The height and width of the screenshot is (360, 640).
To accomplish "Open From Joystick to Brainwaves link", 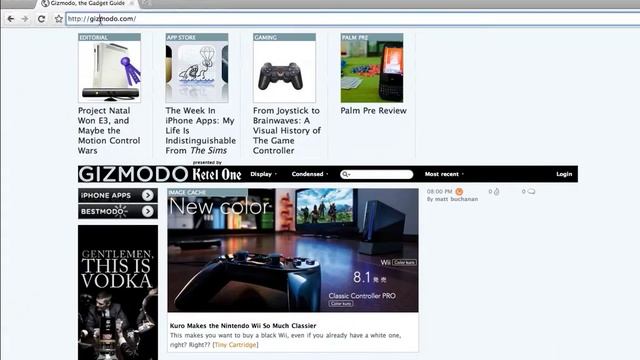I will [x=287, y=131].
